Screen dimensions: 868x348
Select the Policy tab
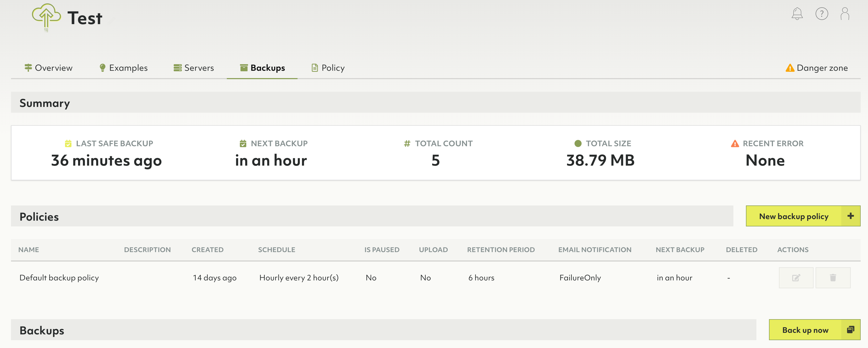pyautogui.click(x=328, y=68)
